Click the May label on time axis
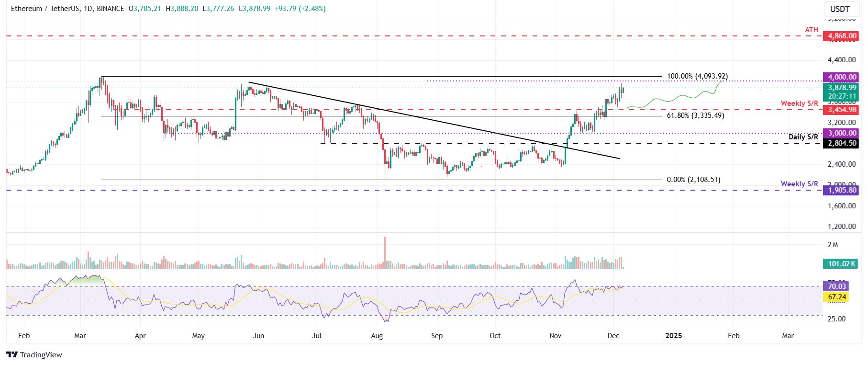Screen dimensions: 868x365 (x=199, y=336)
